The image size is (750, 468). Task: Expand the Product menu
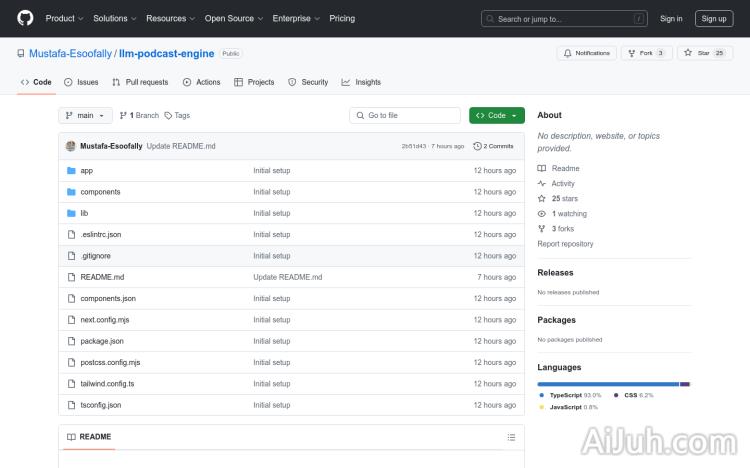tap(64, 18)
